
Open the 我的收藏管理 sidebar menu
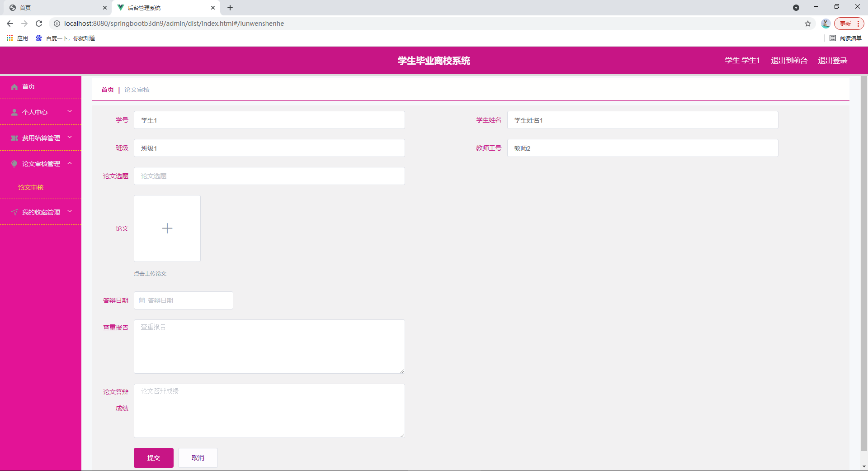point(41,212)
